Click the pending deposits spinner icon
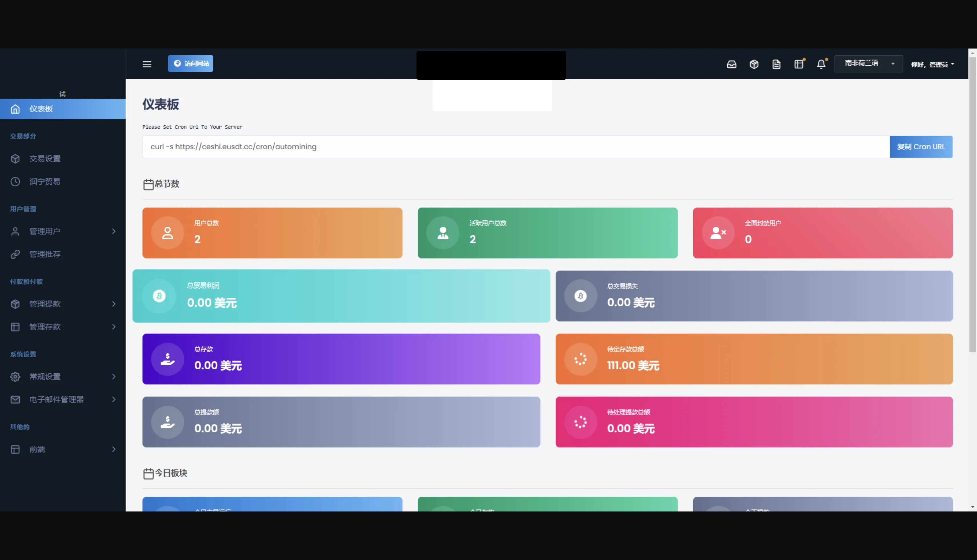Viewport: 977px width, 560px height. click(580, 359)
